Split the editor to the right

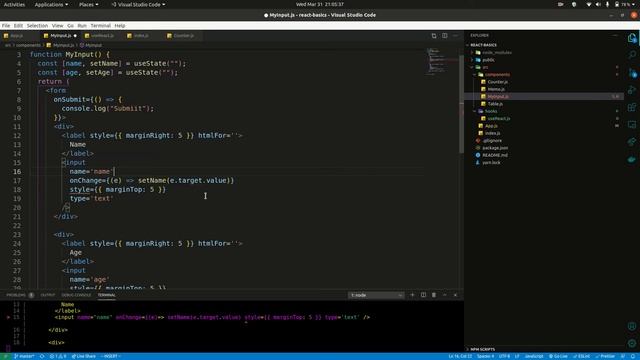pyautogui.click(x=444, y=36)
